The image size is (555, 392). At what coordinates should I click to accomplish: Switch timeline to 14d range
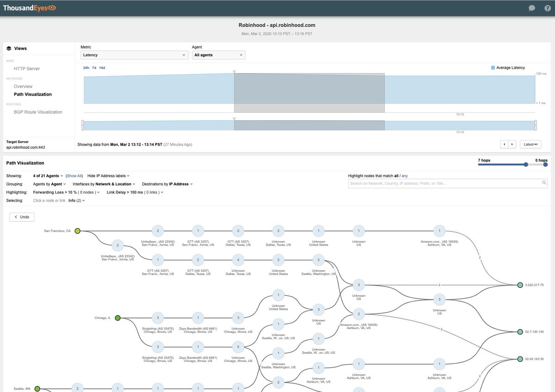coord(102,68)
